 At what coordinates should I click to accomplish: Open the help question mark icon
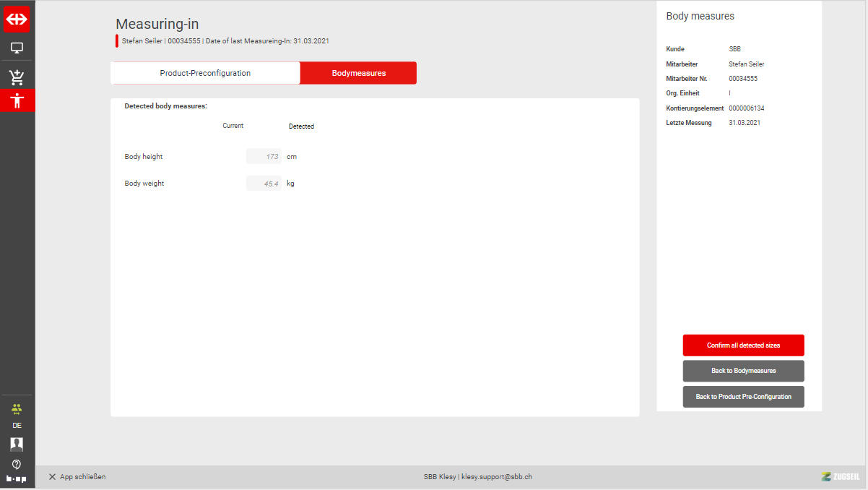tap(17, 464)
